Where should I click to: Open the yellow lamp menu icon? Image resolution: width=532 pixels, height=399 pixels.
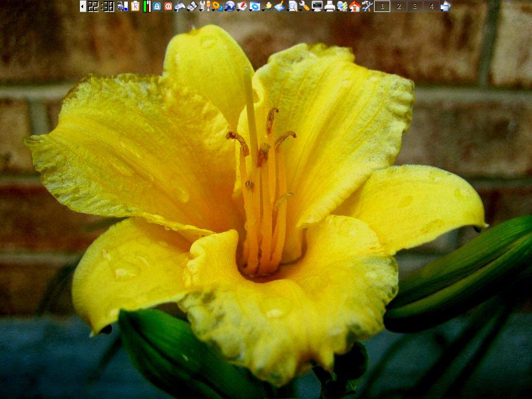click(268, 6)
